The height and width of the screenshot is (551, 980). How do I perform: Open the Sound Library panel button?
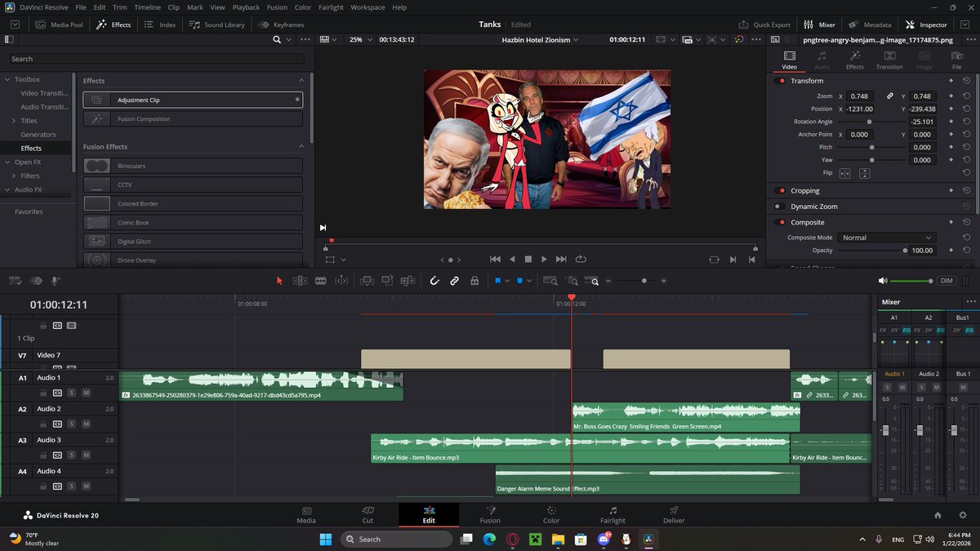(216, 24)
